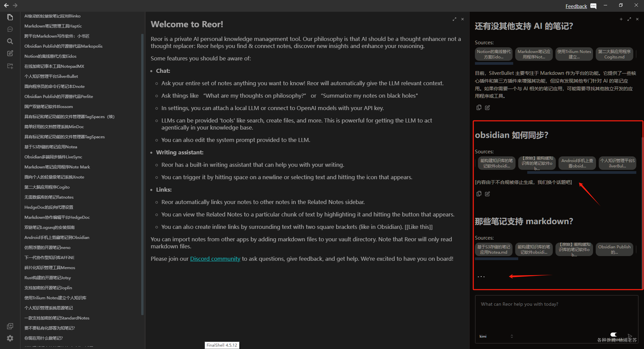Open the Feedback link
This screenshot has width=644, height=349.
click(576, 6)
